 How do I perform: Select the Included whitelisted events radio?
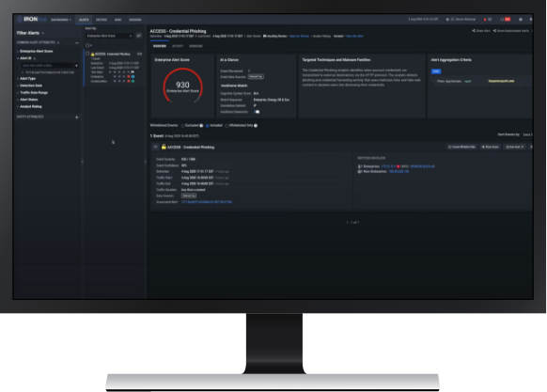[x=207, y=126]
